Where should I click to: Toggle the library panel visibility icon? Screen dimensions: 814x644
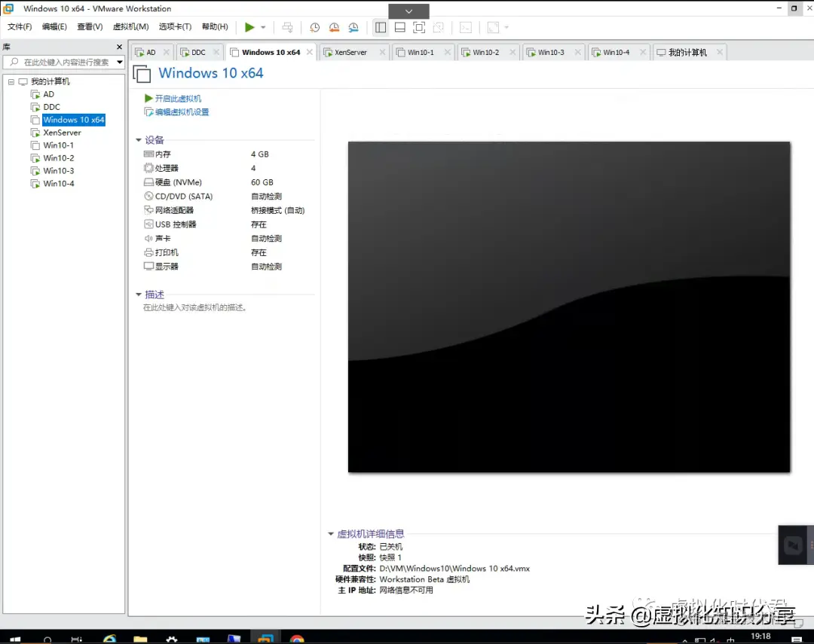point(381,27)
